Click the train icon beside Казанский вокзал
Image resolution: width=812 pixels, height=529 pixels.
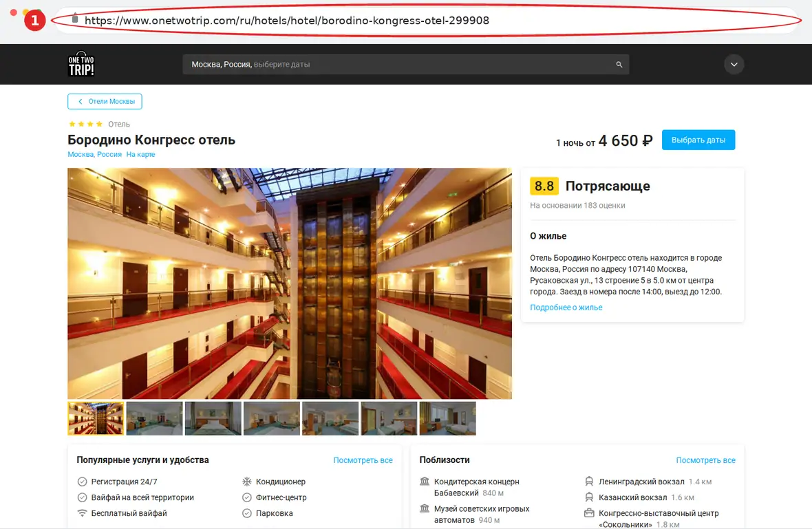589,497
